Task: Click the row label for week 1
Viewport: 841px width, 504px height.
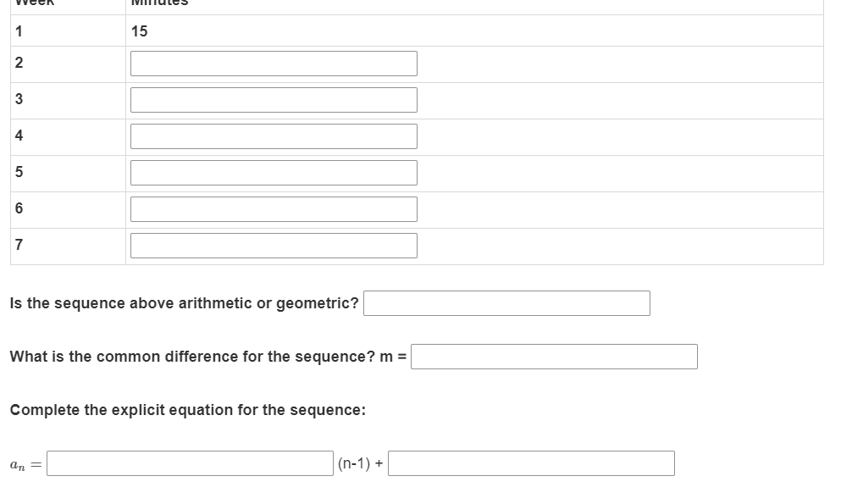Action: click(17, 31)
